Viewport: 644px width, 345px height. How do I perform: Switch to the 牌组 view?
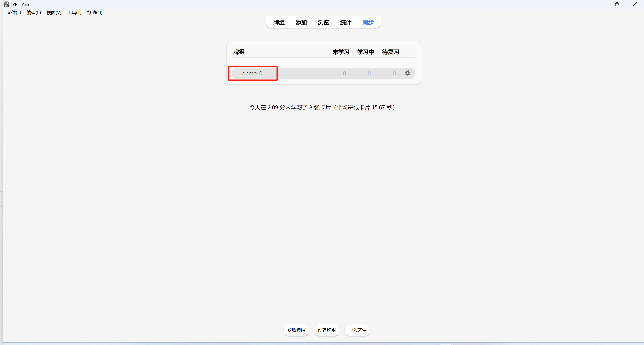[x=279, y=22]
